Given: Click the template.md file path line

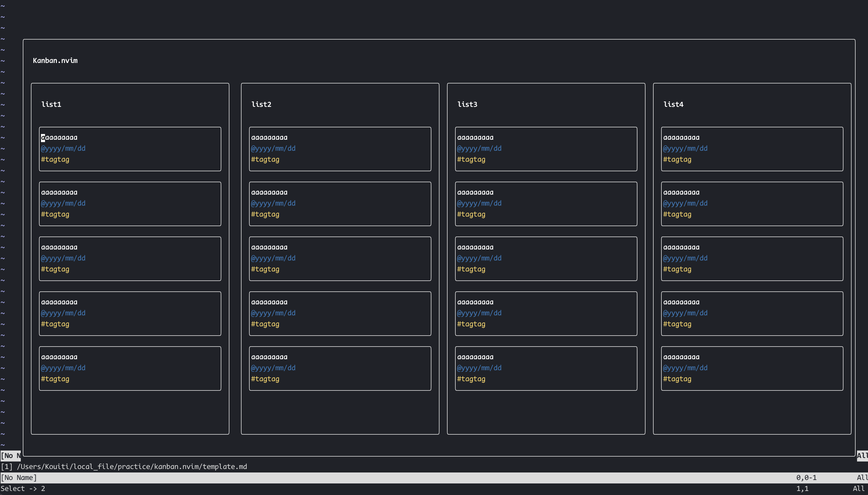Looking at the screenshot, I should pos(124,466).
